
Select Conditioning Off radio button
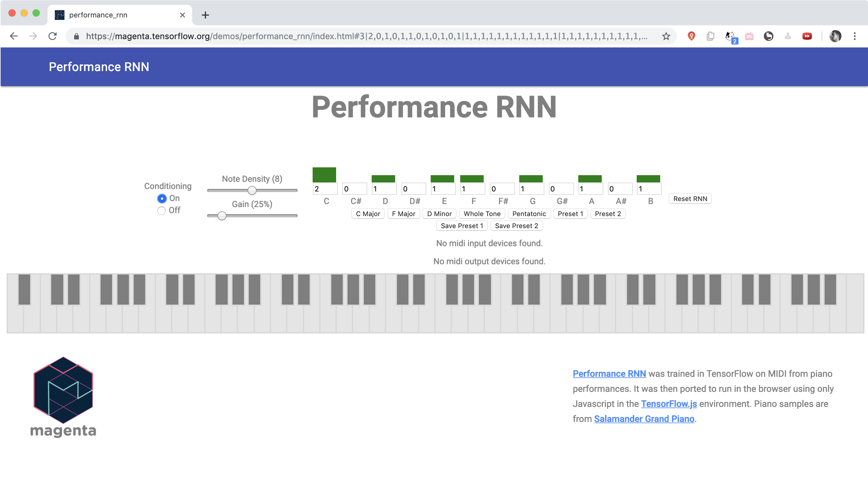tap(161, 210)
